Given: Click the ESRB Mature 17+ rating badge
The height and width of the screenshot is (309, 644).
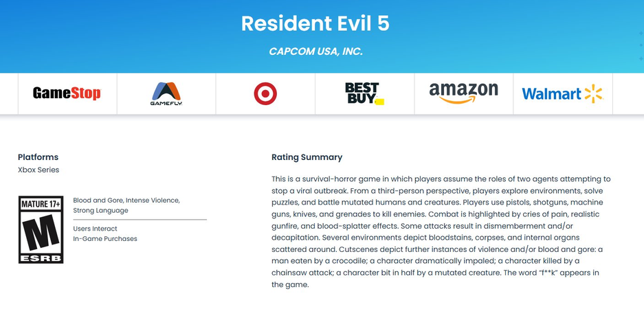Looking at the screenshot, I should tap(41, 229).
